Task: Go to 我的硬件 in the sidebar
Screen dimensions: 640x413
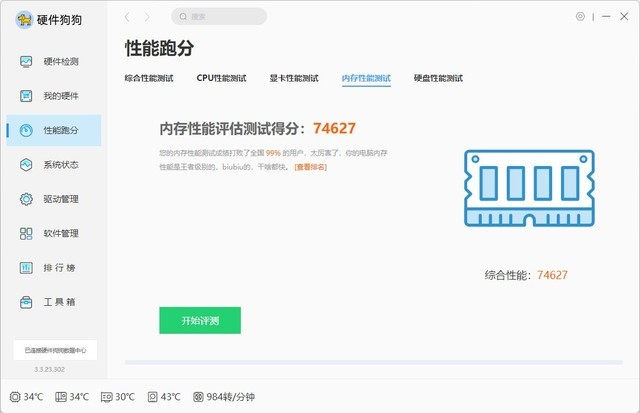Action: [27, 96]
